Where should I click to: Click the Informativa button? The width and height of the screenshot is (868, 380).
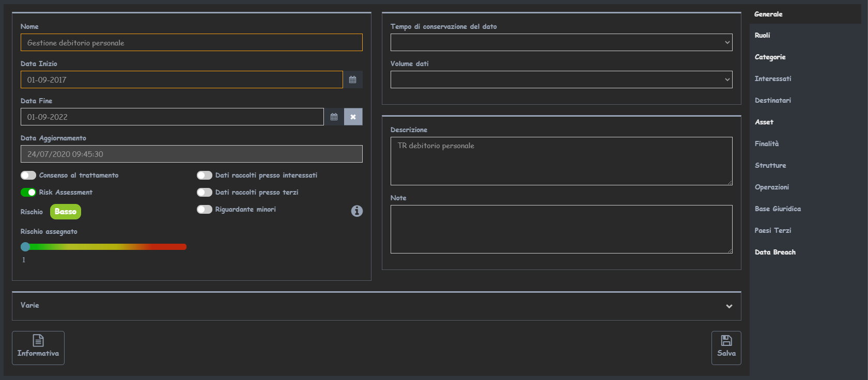(x=38, y=348)
